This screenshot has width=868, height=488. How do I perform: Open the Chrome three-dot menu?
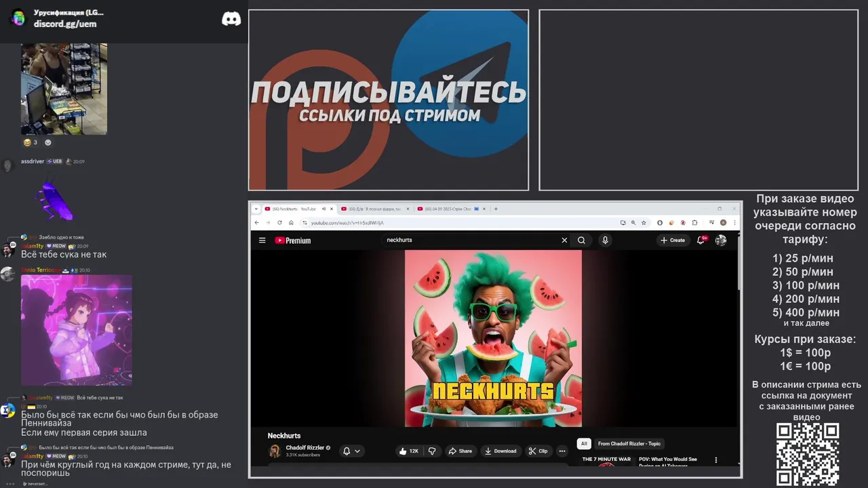(733, 222)
